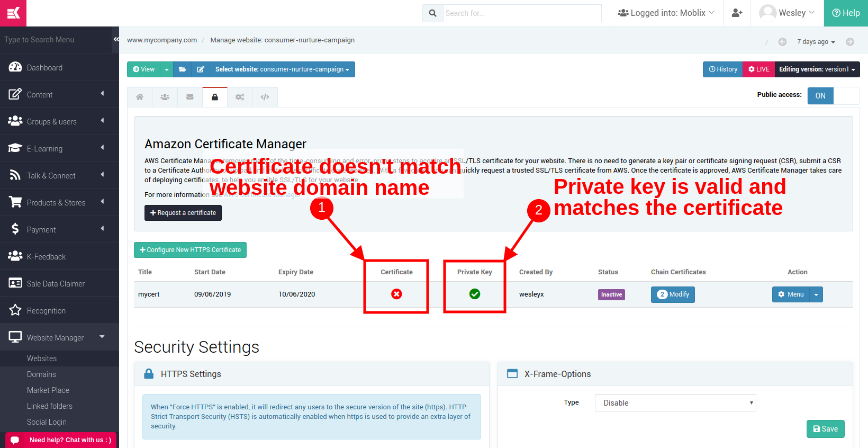This screenshot has width=868, height=448.
Task: Expand the Content menu in the sidebar
Action: 59,94
